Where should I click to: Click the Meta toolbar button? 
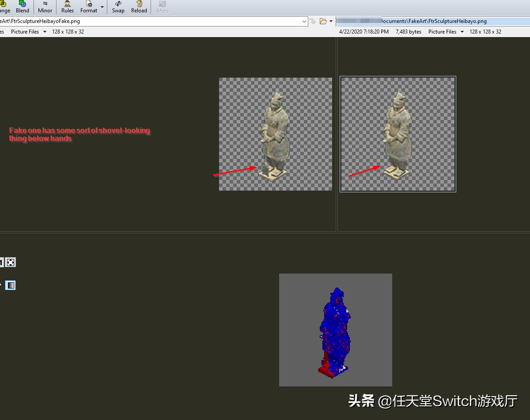[163, 7]
